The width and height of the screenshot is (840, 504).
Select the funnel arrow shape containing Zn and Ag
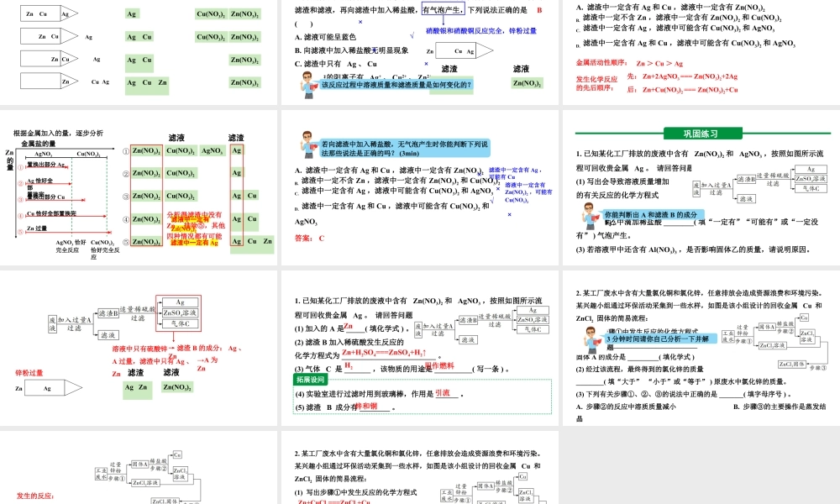(x=46, y=387)
